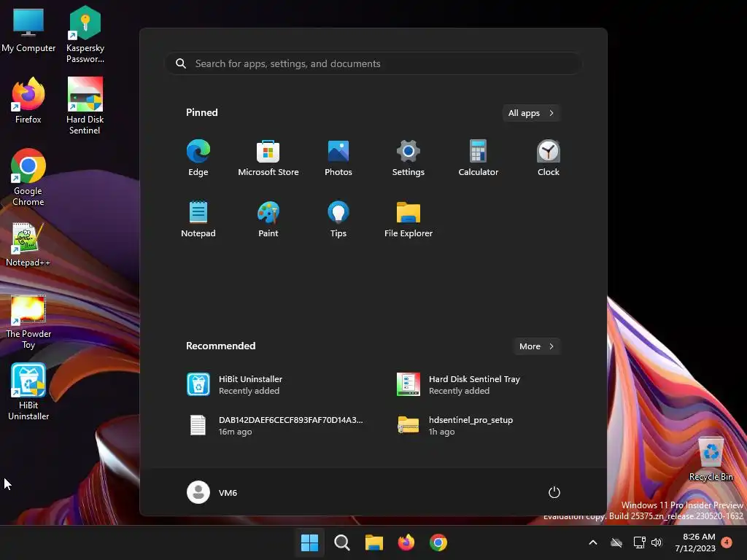Select the Firefox desktop shortcut

click(28, 101)
